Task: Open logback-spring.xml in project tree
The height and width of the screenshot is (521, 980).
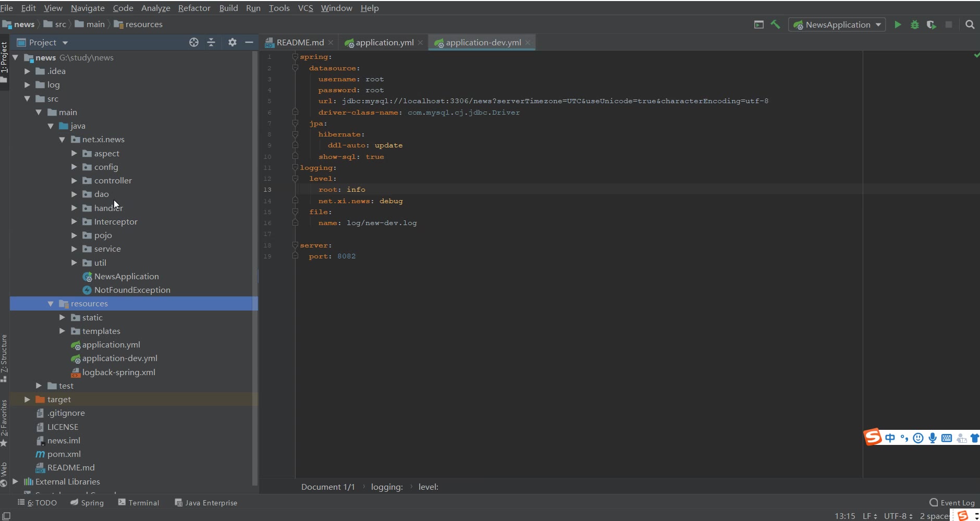Action: pyautogui.click(x=118, y=373)
